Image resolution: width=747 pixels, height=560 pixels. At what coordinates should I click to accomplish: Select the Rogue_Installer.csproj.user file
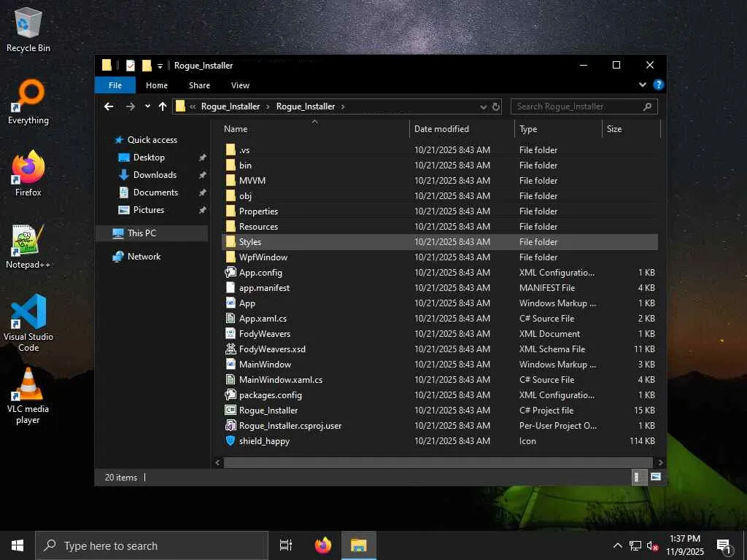(283, 426)
